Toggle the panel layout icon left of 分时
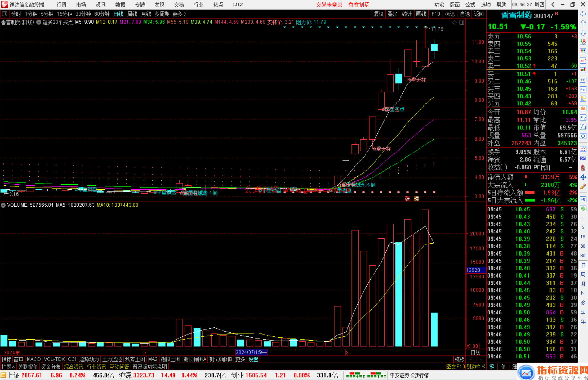Viewport: 588px width, 380px height. [x=4, y=14]
